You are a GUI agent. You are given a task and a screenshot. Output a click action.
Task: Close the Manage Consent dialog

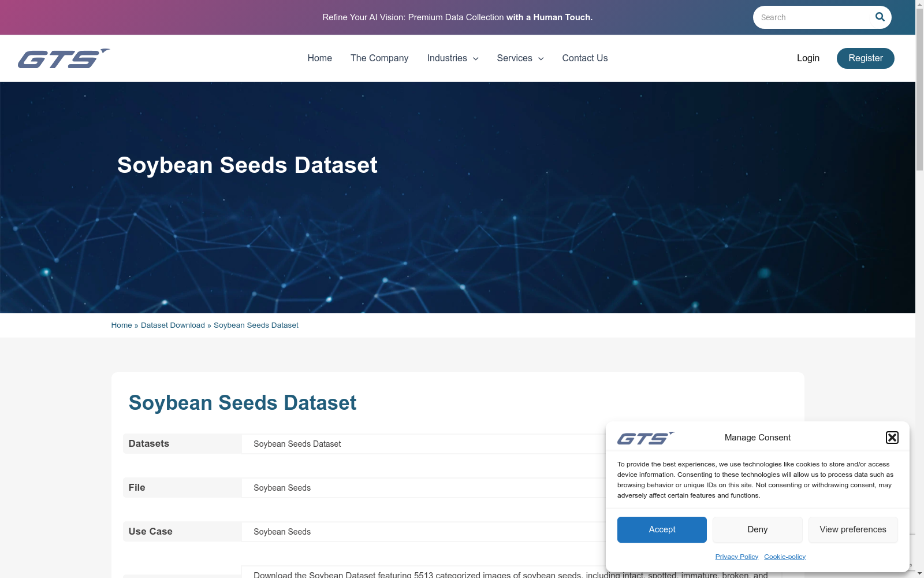tap(892, 438)
